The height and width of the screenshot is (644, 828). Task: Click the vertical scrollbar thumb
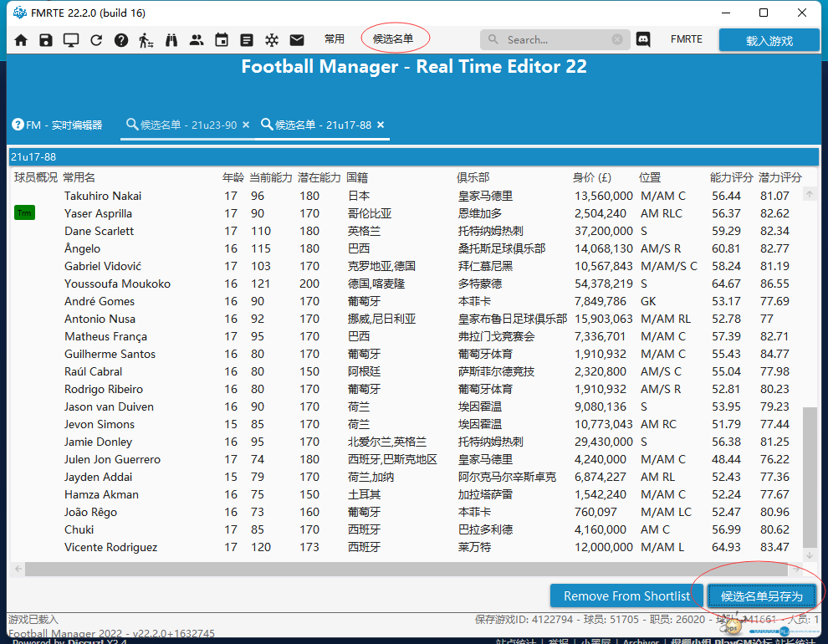click(810, 478)
